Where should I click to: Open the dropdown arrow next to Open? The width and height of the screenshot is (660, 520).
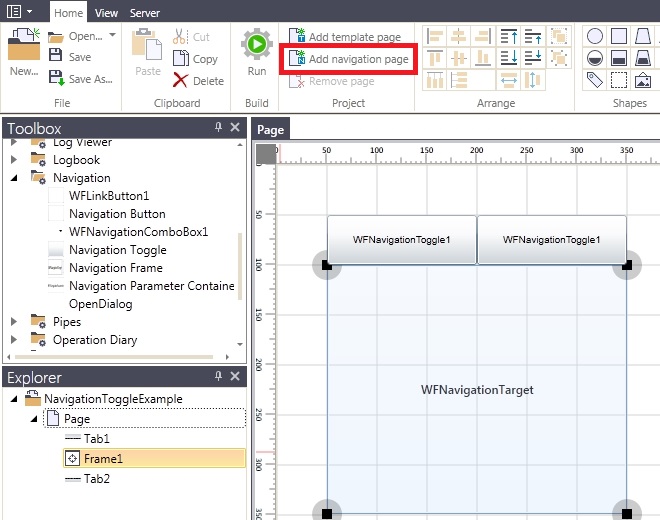(x=112, y=36)
